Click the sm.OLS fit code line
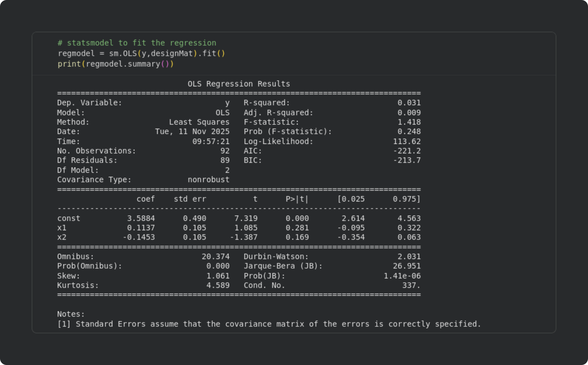Screen dimensions: 588x365 (x=141, y=54)
